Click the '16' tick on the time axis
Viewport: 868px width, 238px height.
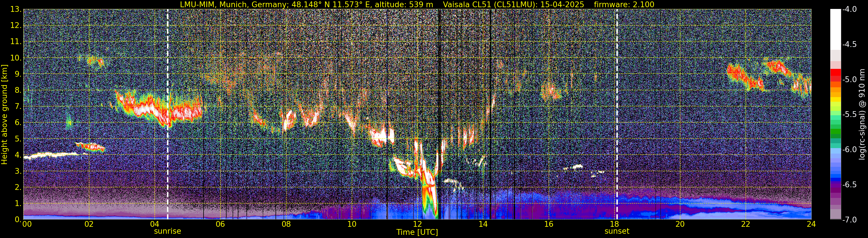[x=548, y=224]
